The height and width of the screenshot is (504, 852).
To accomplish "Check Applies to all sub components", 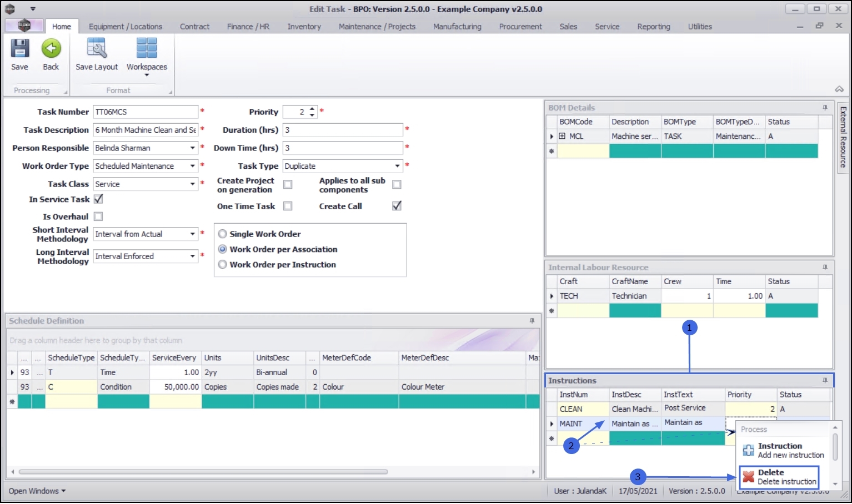I will pyautogui.click(x=397, y=184).
